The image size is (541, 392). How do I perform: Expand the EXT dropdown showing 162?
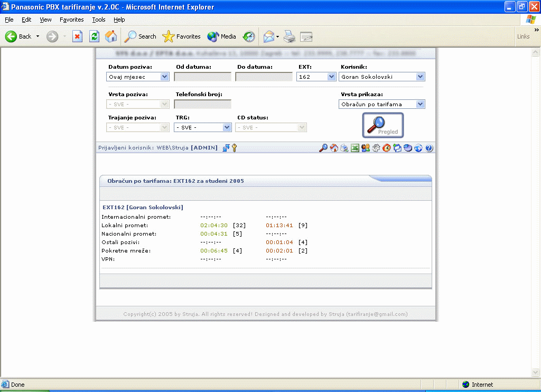pyautogui.click(x=331, y=77)
